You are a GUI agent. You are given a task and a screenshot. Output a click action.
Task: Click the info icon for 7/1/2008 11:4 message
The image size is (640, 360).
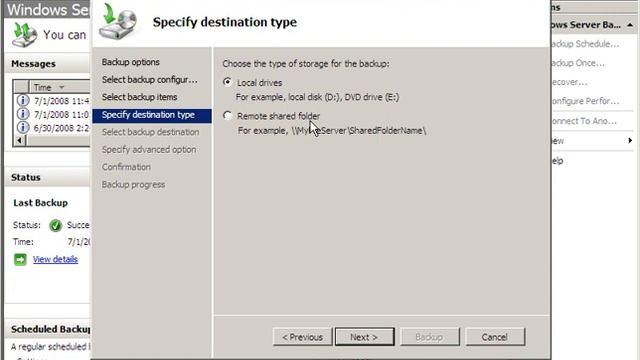coord(23,100)
